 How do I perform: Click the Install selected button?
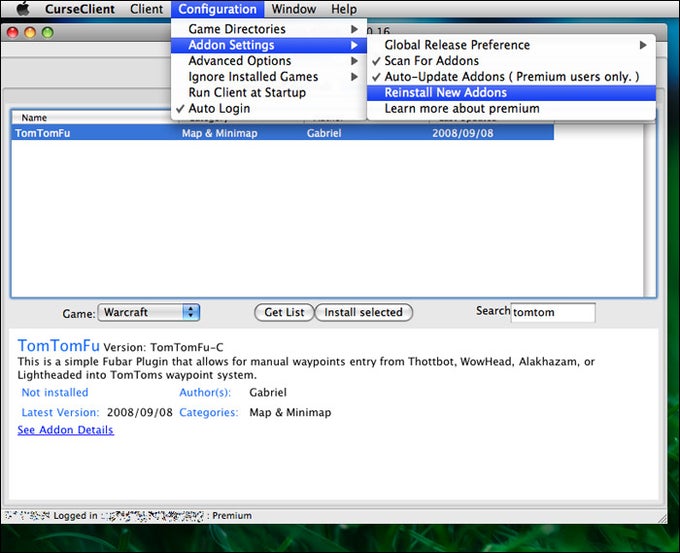363,312
